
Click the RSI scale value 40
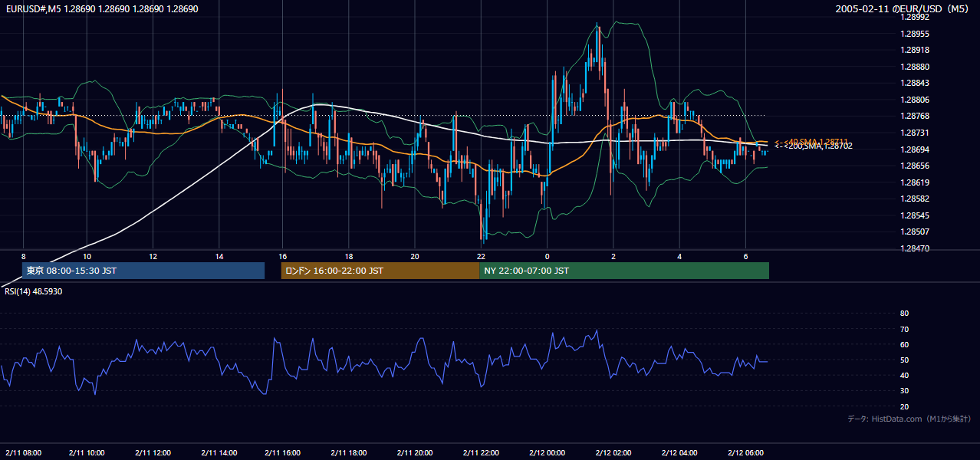coord(904,376)
